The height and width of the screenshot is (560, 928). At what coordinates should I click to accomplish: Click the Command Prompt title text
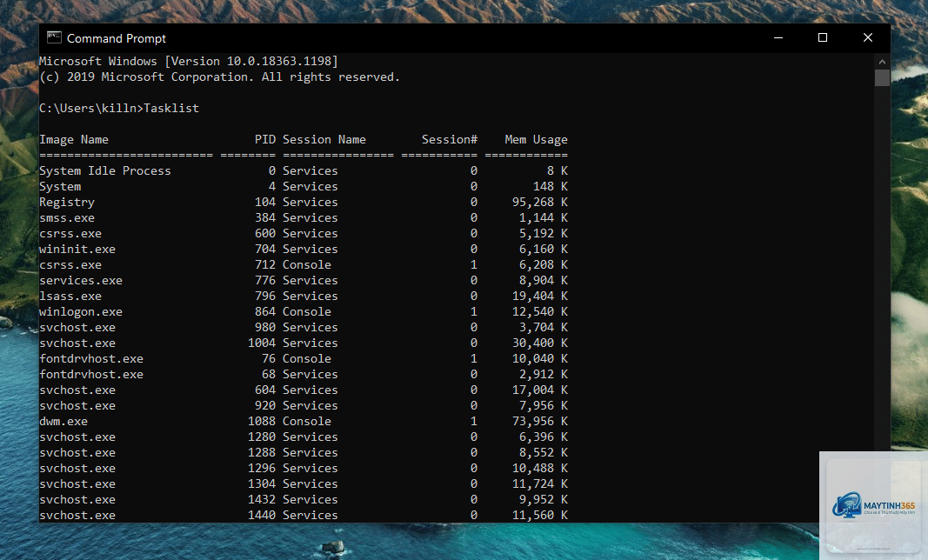click(116, 38)
